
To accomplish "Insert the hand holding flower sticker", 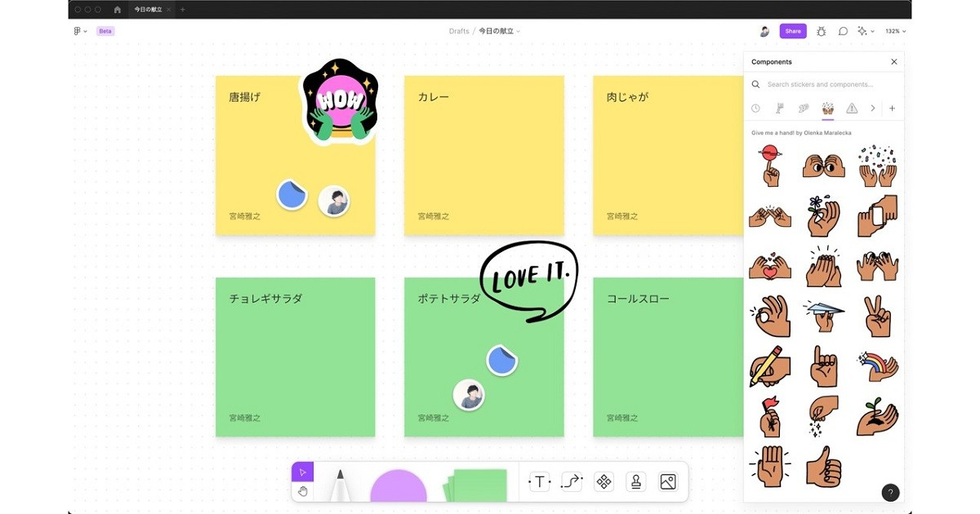I will click(x=823, y=215).
